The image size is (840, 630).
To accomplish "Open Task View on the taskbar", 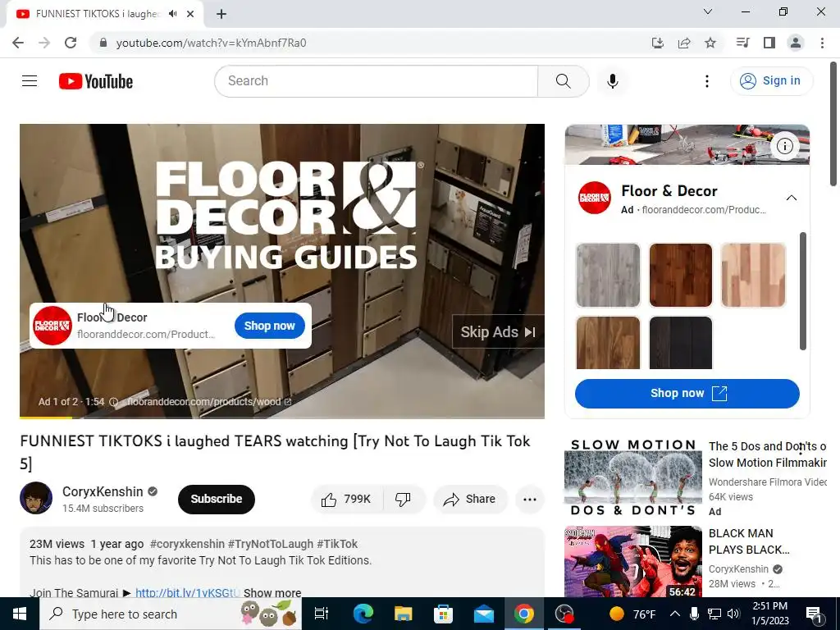I will pyautogui.click(x=322, y=614).
